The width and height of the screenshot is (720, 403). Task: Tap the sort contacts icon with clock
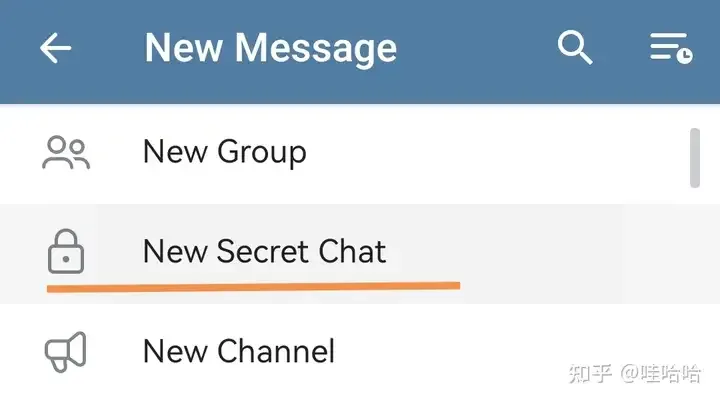click(671, 48)
